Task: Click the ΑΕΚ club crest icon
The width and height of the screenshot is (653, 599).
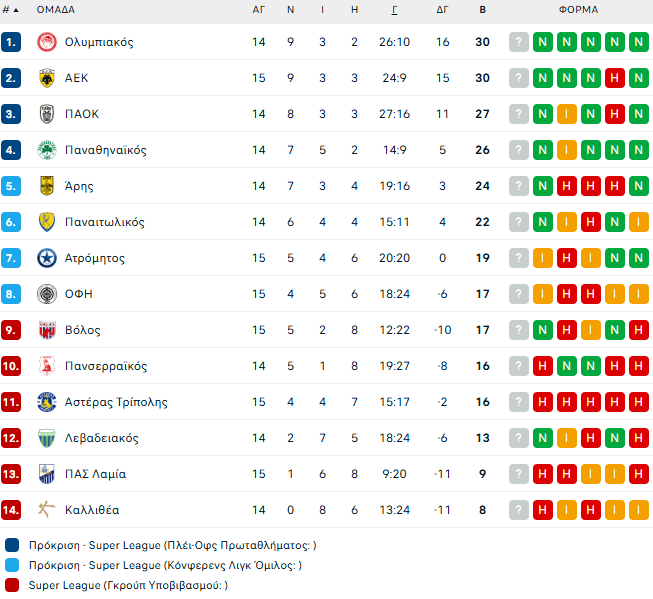Action: (x=46, y=78)
